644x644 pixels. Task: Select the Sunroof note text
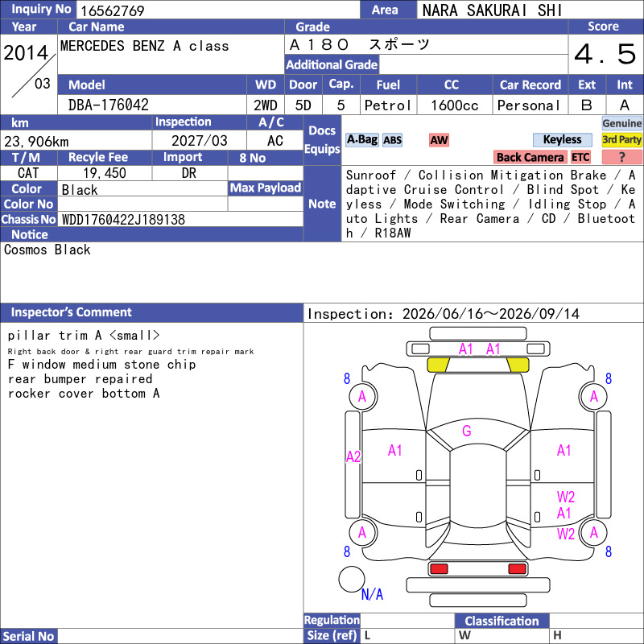(x=371, y=175)
